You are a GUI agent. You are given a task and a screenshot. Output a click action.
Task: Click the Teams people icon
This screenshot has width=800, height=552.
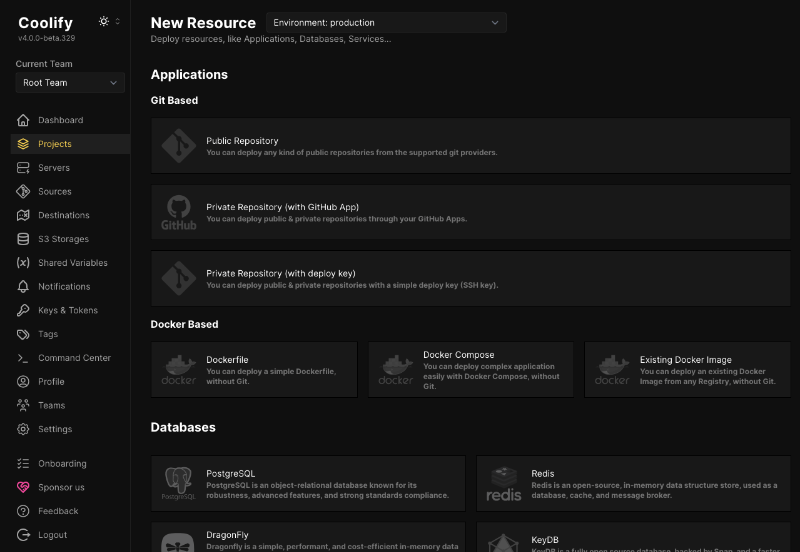pos(23,405)
